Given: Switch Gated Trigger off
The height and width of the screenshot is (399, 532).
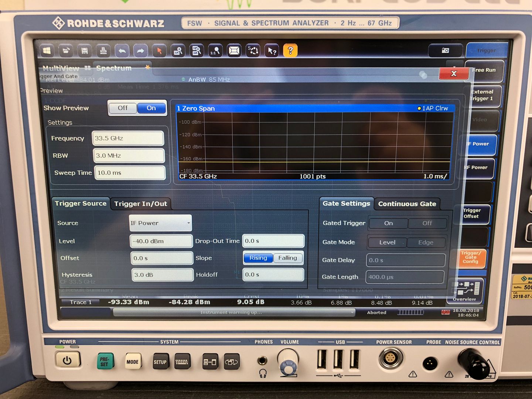Looking at the screenshot, I should [x=427, y=223].
